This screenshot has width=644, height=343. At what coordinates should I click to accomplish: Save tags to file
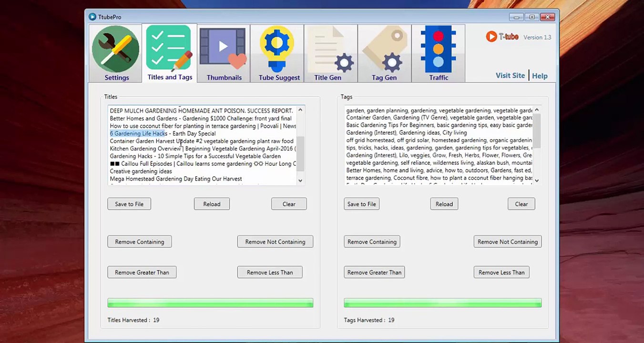[362, 204]
